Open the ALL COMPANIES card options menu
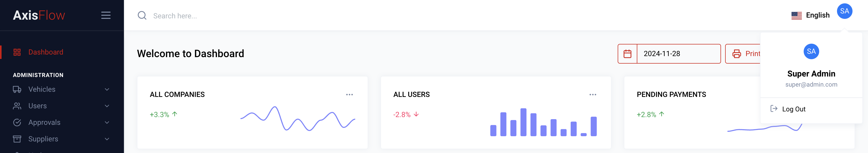 (350, 94)
